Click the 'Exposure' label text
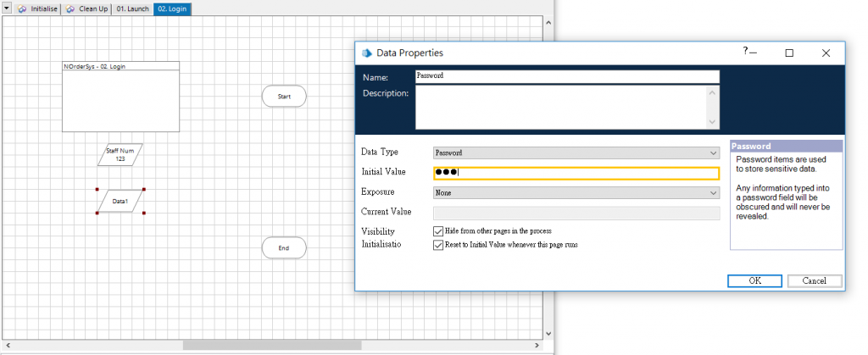This screenshot has width=868, height=355. (x=377, y=191)
